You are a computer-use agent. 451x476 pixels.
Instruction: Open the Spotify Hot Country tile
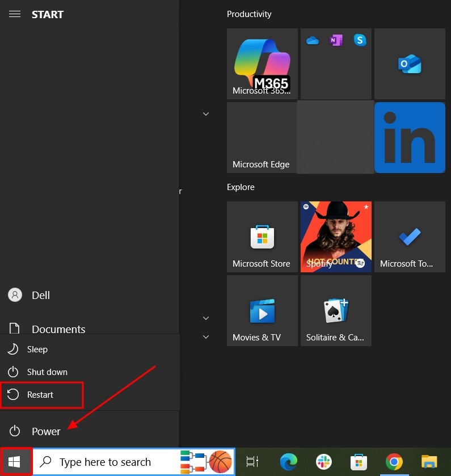(x=336, y=237)
